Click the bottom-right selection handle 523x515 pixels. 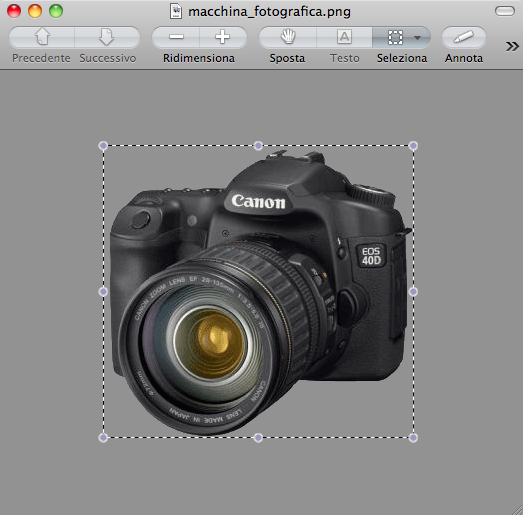[413, 438]
